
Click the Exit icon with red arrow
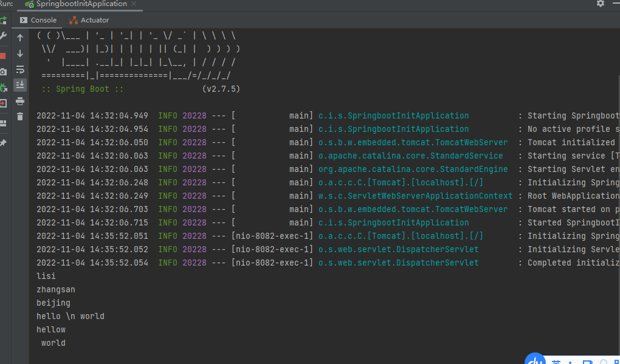tap(3, 103)
